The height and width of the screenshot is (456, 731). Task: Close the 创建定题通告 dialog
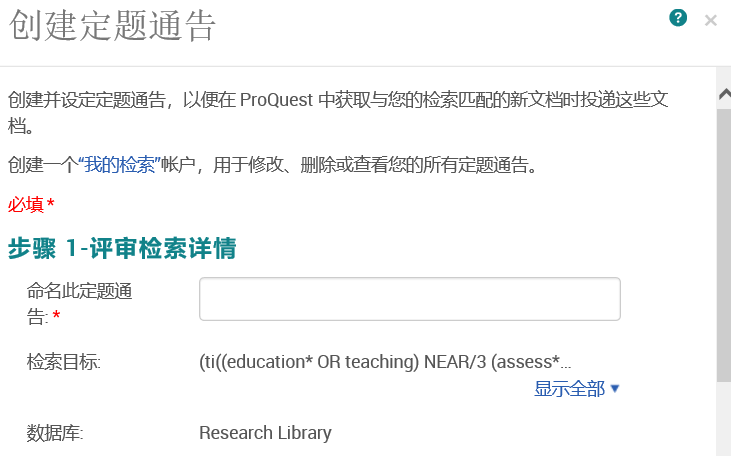coord(710,21)
